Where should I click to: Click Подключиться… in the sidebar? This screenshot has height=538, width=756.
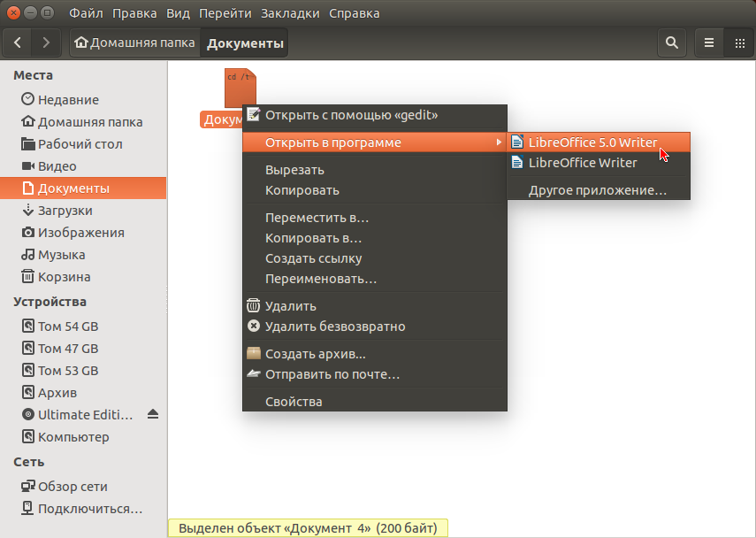tap(83, 509)
